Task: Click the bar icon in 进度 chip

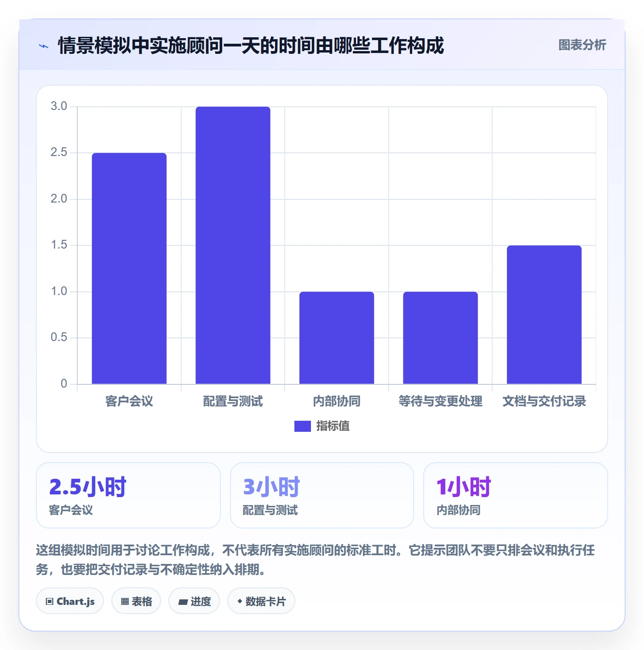Action: click(x=183, y=602)
